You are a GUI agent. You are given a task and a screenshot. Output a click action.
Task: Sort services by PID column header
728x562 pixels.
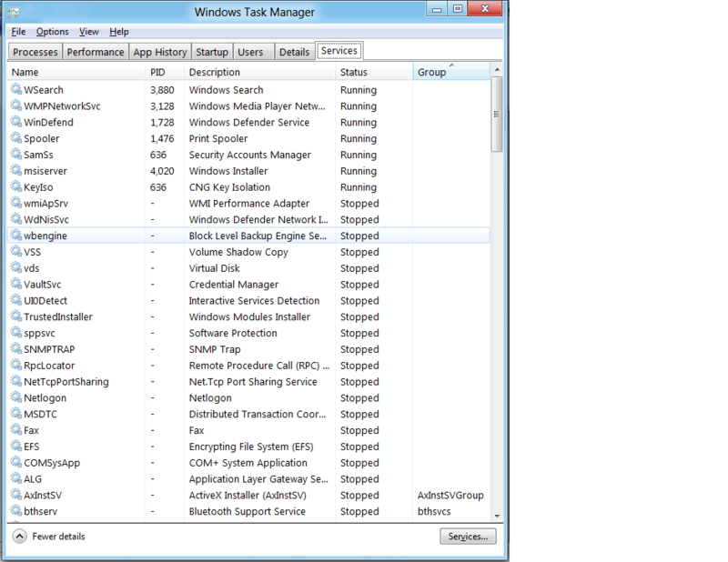(x=165, y=72)
